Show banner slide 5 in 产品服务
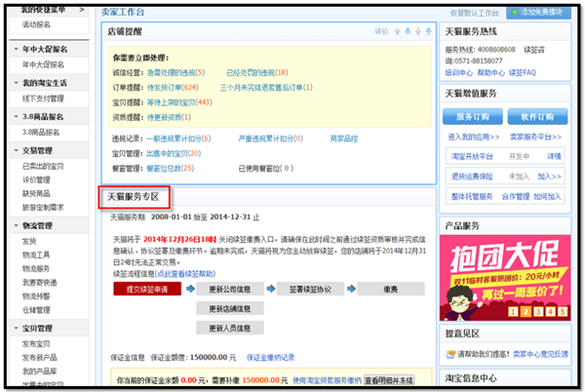Image resolution: width=585 pixels, height=392 pixels. pos(563,311)
